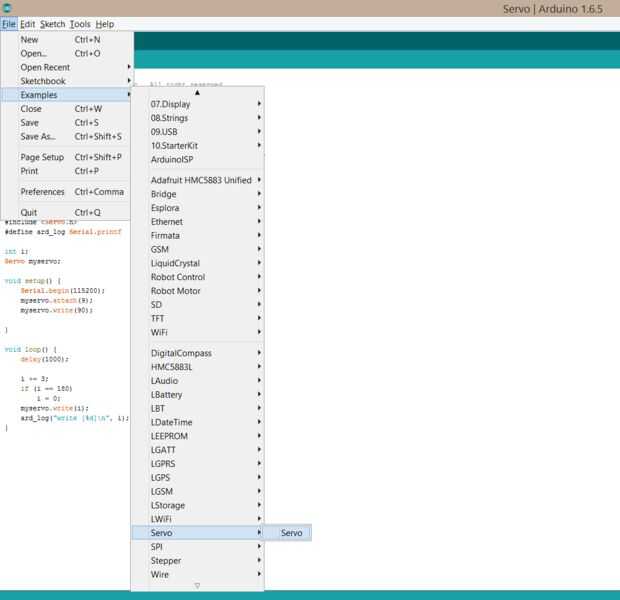Viewport: 620px width, 600px height.
Task: Expand LAudio examples submenu
Action: pos(198,381)
